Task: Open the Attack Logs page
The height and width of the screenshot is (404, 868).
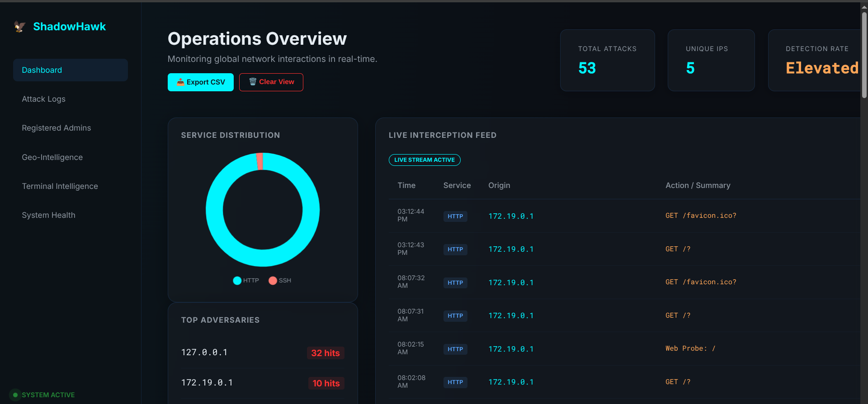Action: [44, 99]
